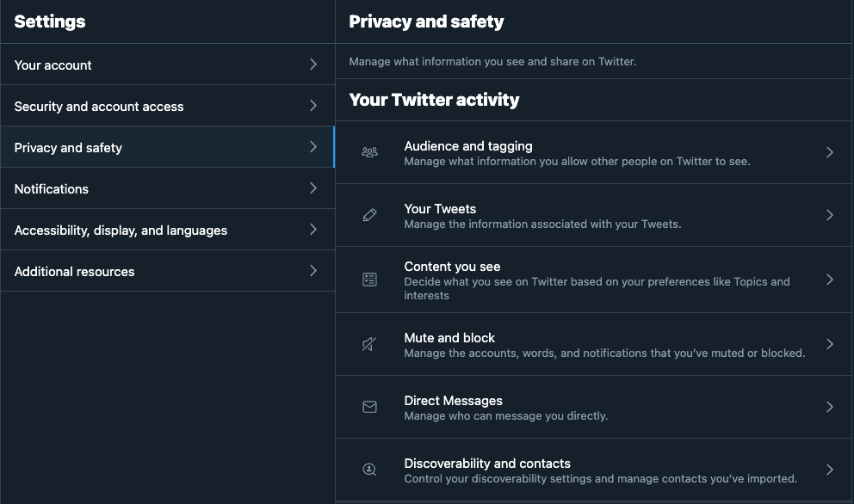
Task: Click the muted speaker icon for Mute and block
Action: 369,344
